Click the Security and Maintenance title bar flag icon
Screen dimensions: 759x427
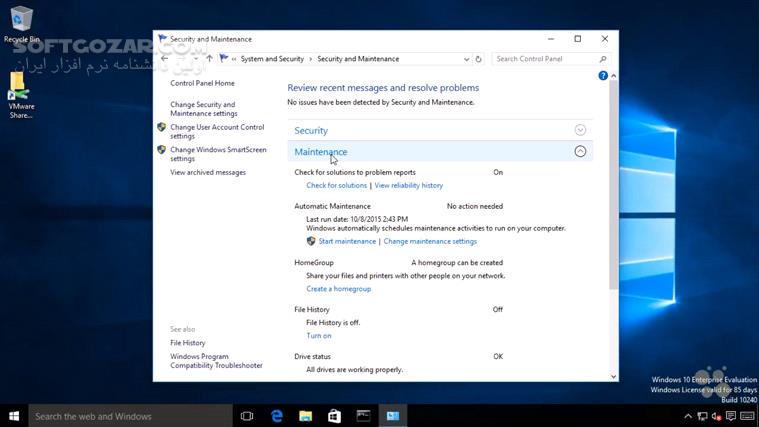pyautogui.click(x=163, y=39)
